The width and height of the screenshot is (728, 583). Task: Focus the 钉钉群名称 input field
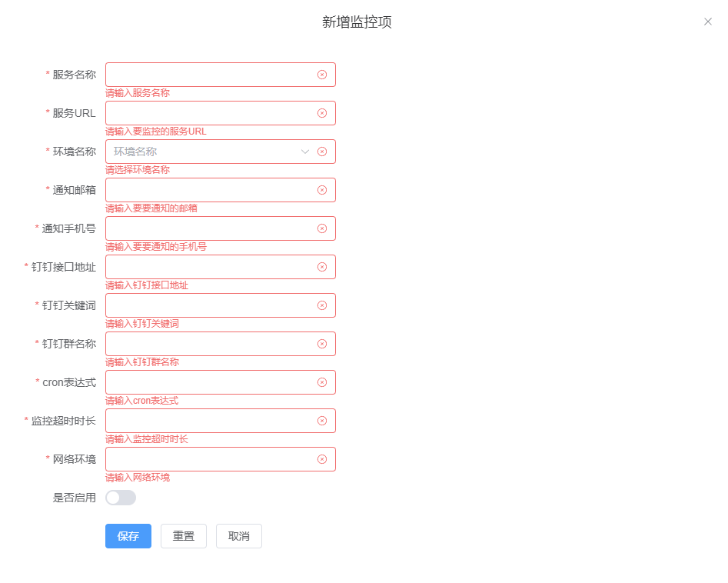(209, 344)
